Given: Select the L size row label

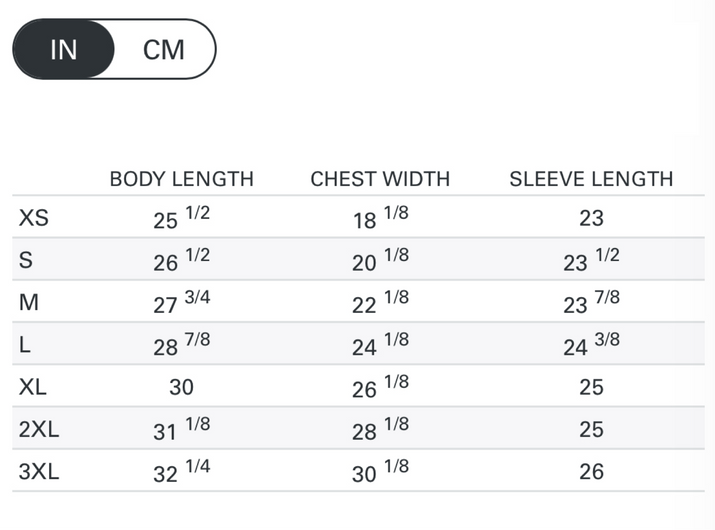Looking at the screenshot, I should click(25, 345).
